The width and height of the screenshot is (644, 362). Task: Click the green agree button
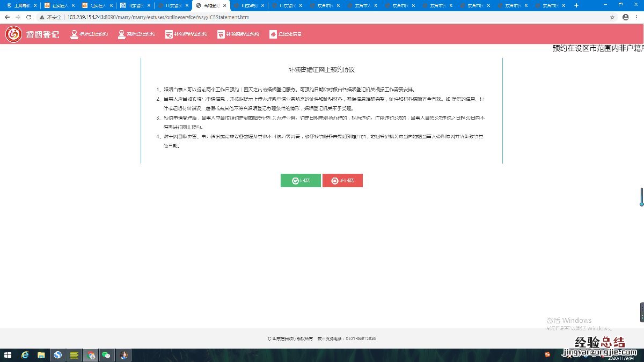pos(301,181)
